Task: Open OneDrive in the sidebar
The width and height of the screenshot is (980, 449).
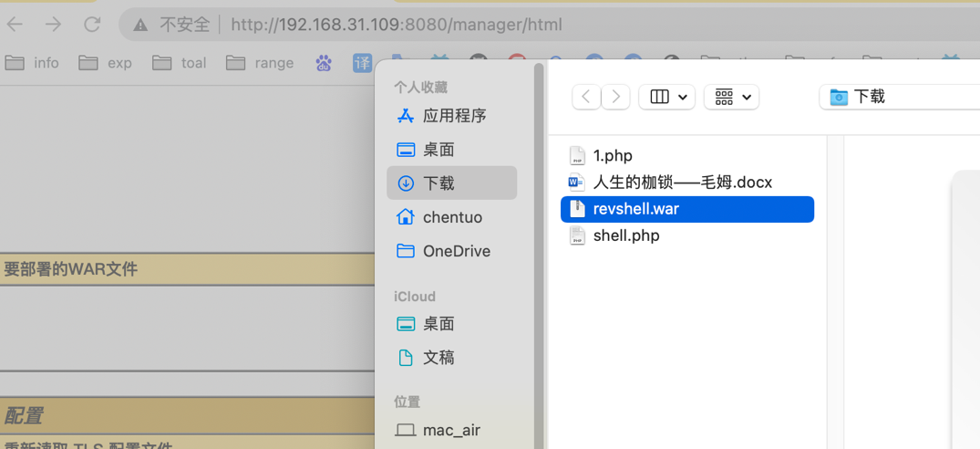Action: 455,251
